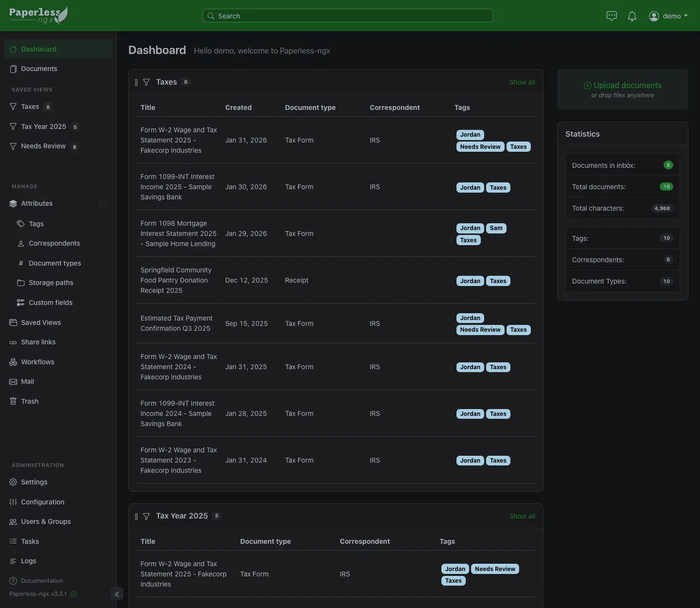Click the Tags icon in sidebar

(x=21, y=224)
